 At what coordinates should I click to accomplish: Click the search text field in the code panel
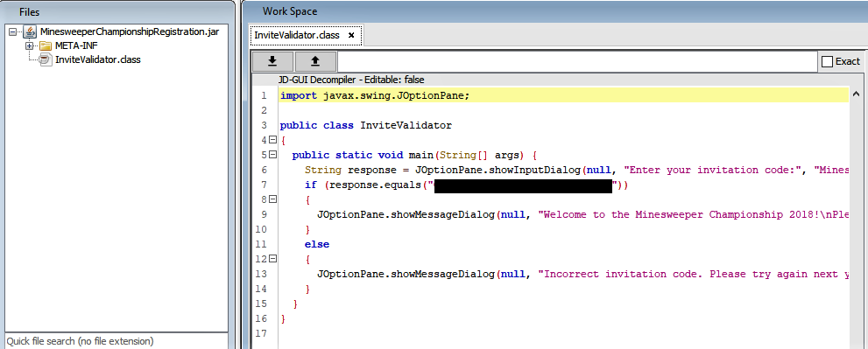[x=577, y=61]
